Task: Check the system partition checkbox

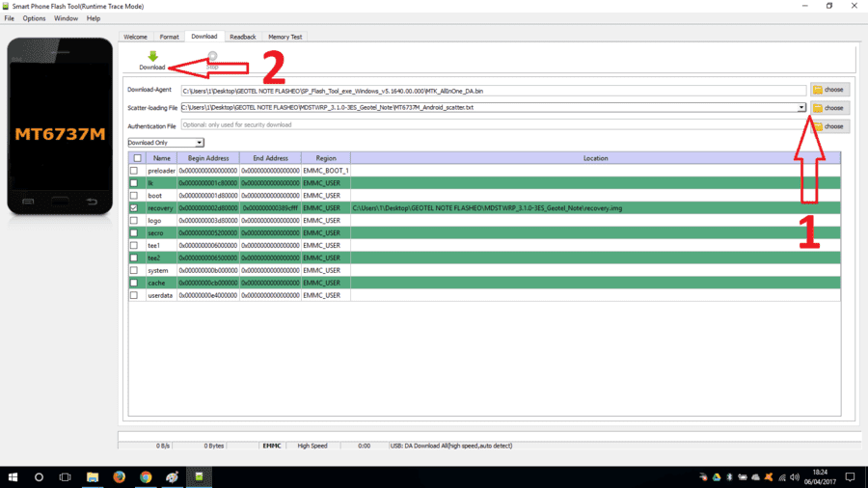Action: pyautogui.click(x=134, y=271)
